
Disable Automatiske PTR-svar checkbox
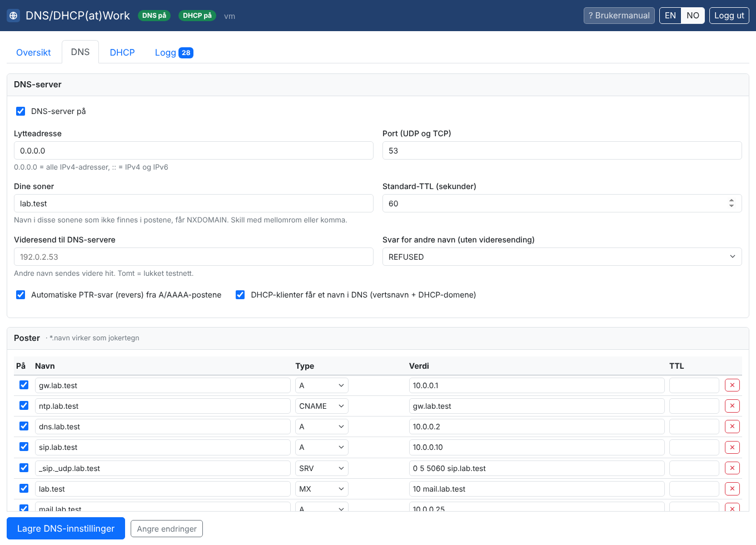pyautogui.click(x=21, y=295)
